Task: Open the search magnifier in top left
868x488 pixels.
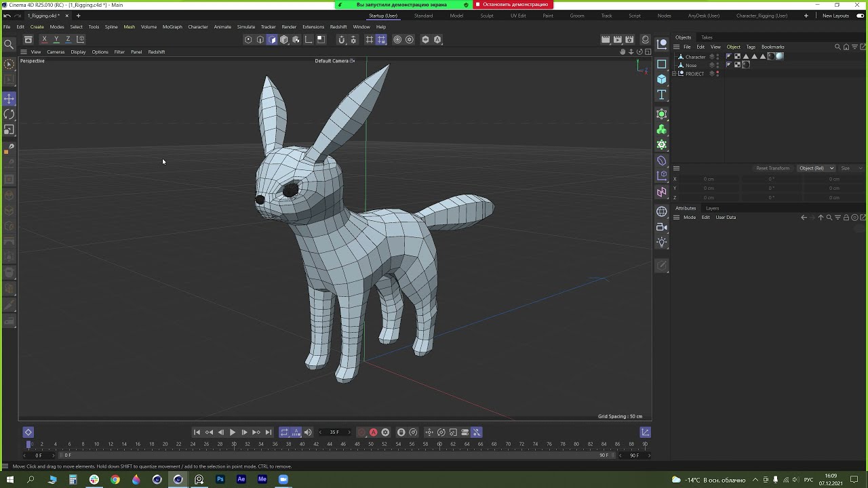Action: [9, 45]
